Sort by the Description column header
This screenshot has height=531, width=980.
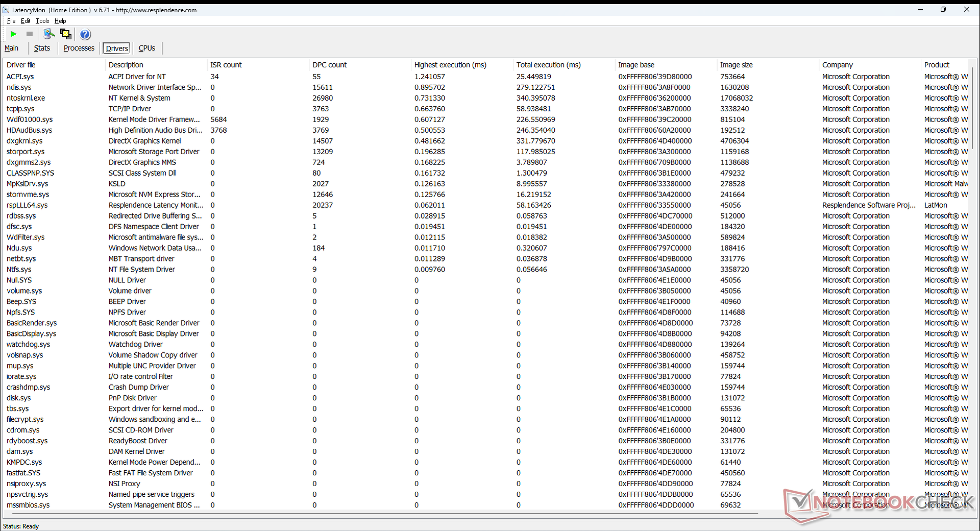tap(156, 65)
